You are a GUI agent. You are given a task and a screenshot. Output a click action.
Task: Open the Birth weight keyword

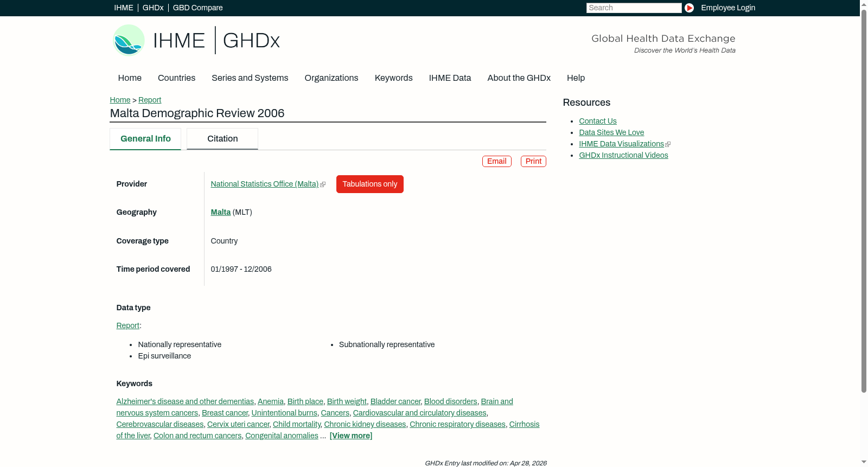[347, 401]
